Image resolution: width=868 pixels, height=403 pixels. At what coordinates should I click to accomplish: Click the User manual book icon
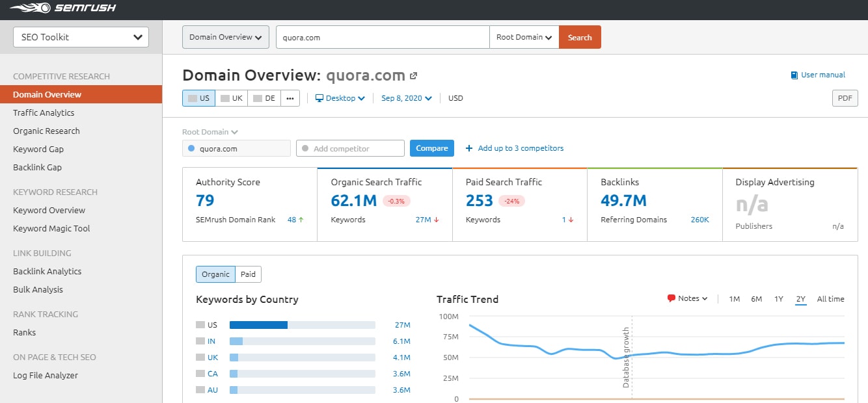click(x=794, y=75)
